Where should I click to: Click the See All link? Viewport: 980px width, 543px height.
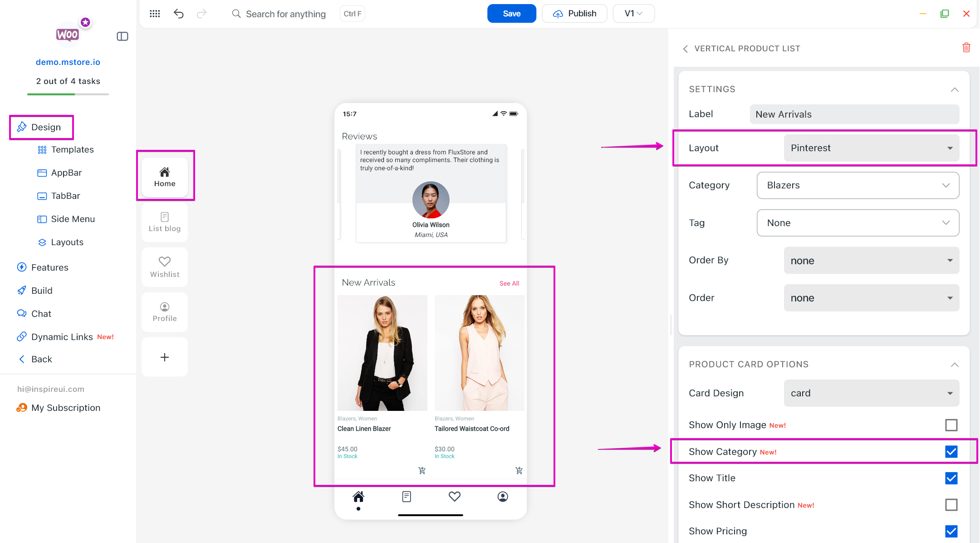click(509, 283)
